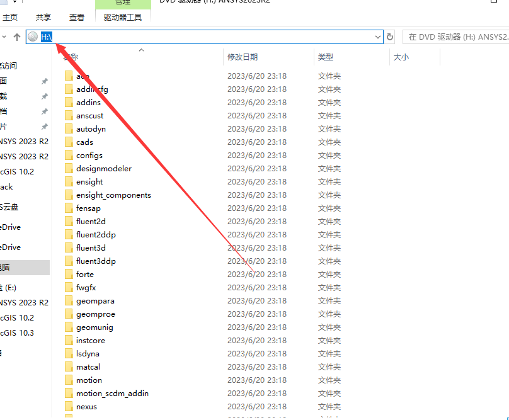Open the 共享 ribbon tab
509x420 pixels.
[43, 18]
